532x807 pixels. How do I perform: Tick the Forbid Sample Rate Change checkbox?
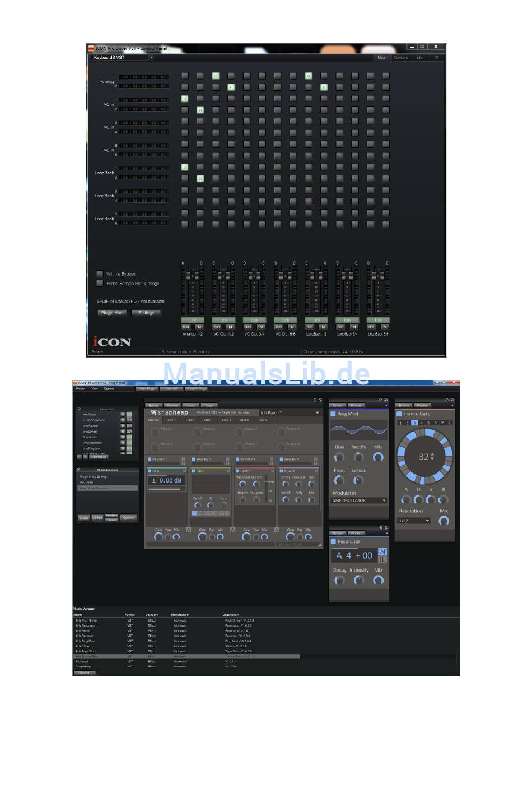100,283
